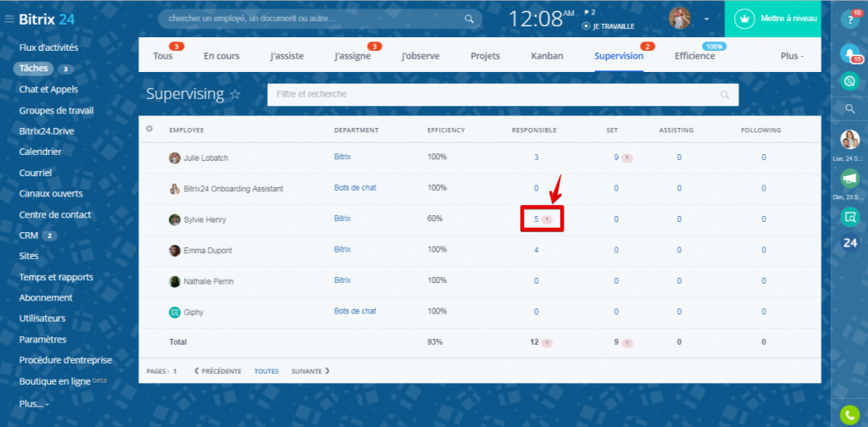
Task: Open the notifications bell icon
Action: [849, 53]
